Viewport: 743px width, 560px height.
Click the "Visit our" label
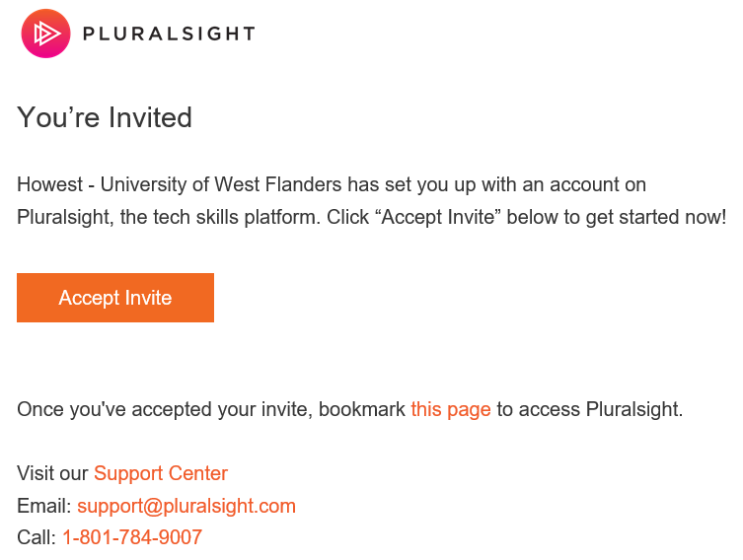(x=52, y=473)
